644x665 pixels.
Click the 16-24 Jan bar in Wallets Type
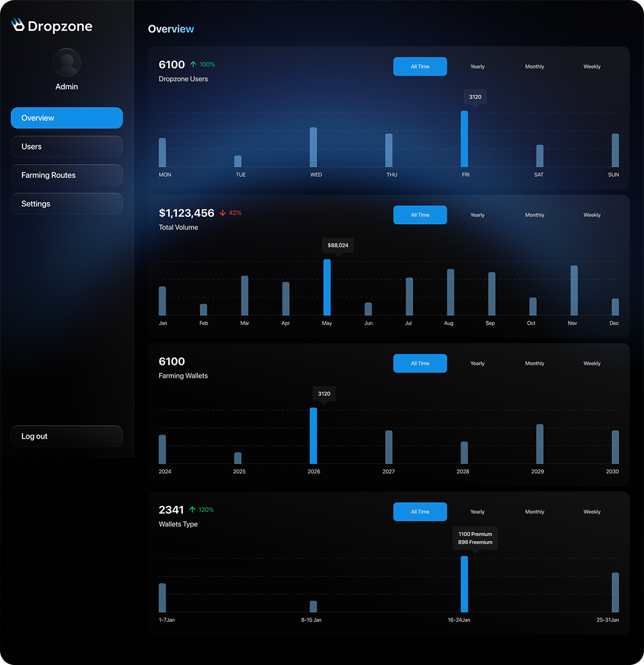(465, 583)
